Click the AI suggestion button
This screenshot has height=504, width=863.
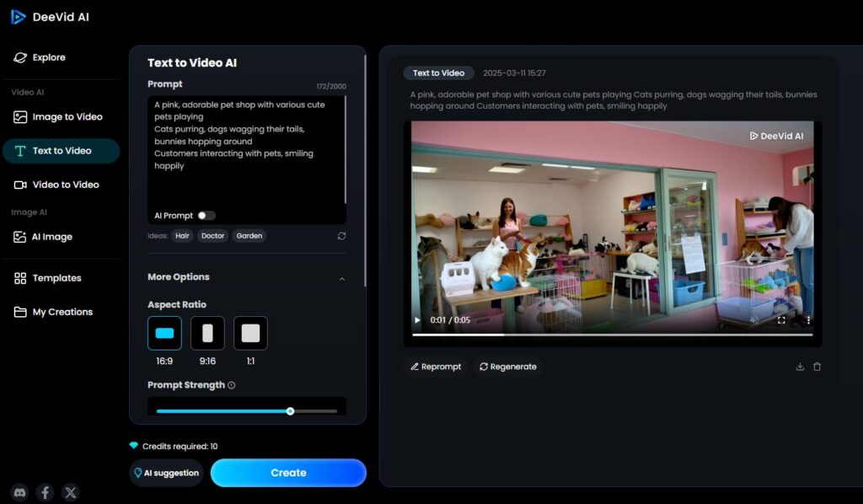point(167,473)
